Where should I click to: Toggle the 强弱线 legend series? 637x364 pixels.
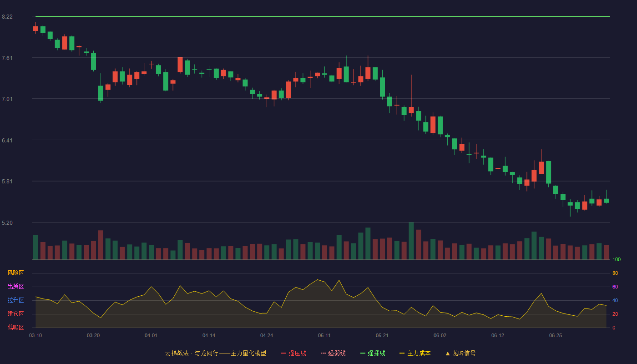click(333, 353)
